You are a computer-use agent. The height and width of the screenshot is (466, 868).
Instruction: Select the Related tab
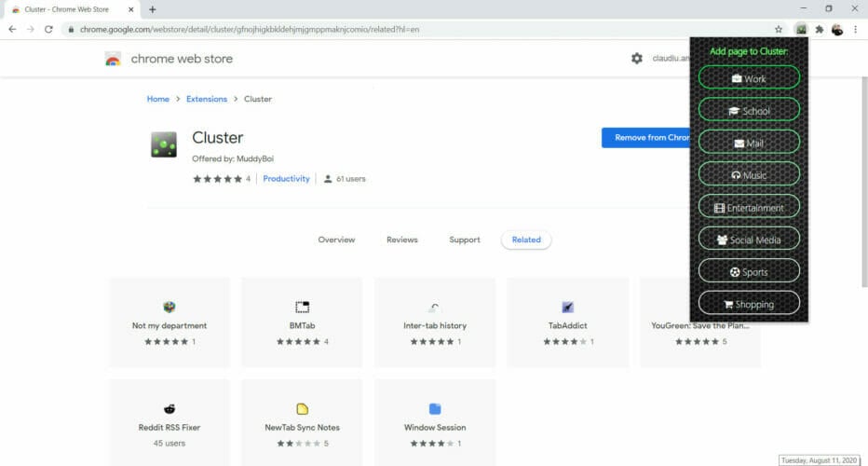(526, 240)
